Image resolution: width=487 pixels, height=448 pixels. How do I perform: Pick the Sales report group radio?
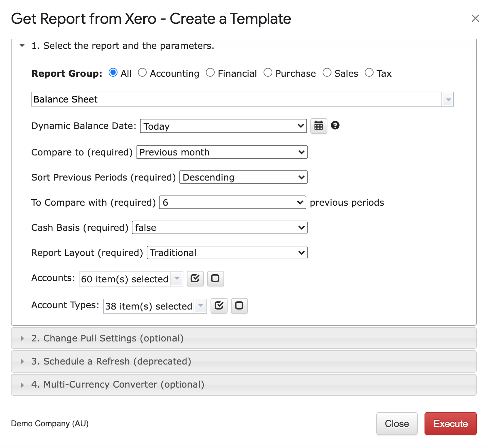[327, 73]
